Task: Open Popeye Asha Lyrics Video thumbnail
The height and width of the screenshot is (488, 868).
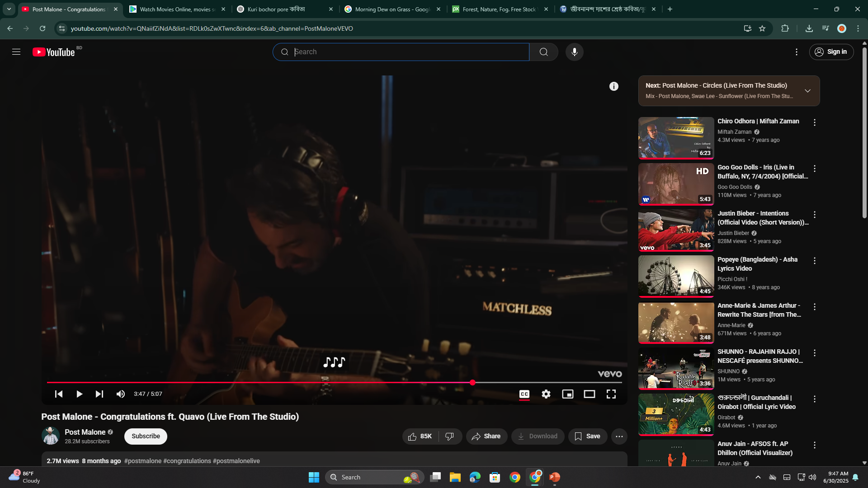Action: tap(676, 276)
